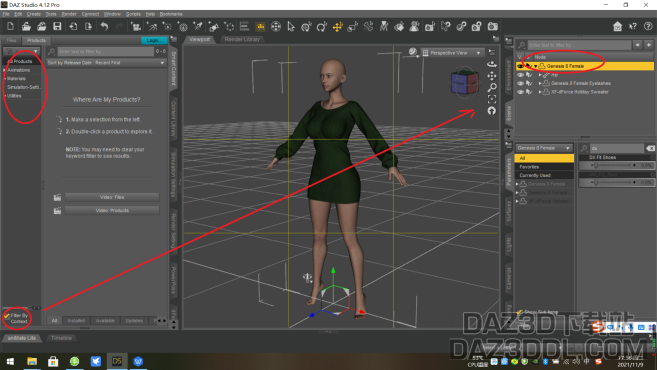This screenshot has width=657, height=370.
Task: Toggle Show Sub Items checkbox
Action: [520, 312]
